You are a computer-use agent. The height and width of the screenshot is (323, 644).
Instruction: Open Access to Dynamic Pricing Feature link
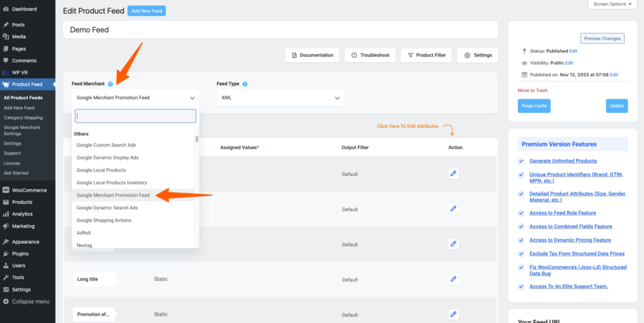pos(570,240)
